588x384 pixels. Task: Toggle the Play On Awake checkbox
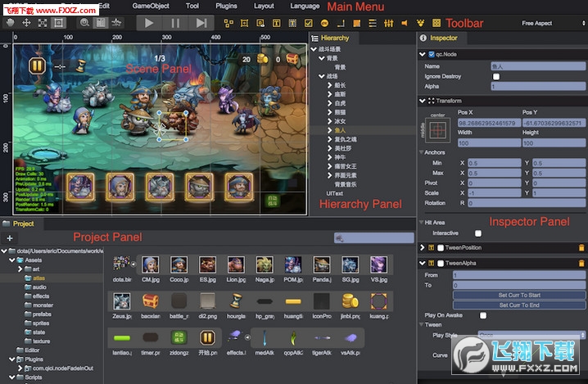[483, 315]
